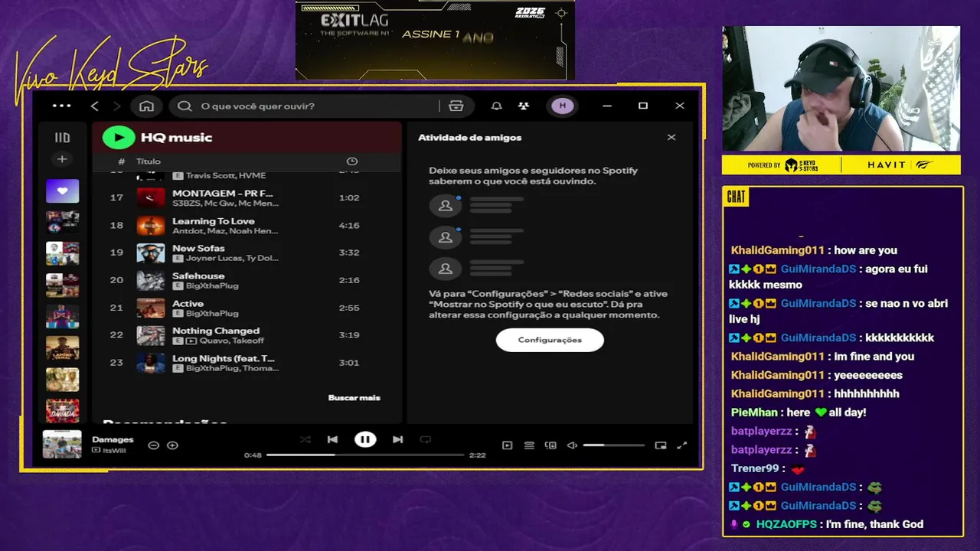This screenshot has width=980, height=551.
Task: Click the elapsed time '0:48'
Action: tap(253, 455)
